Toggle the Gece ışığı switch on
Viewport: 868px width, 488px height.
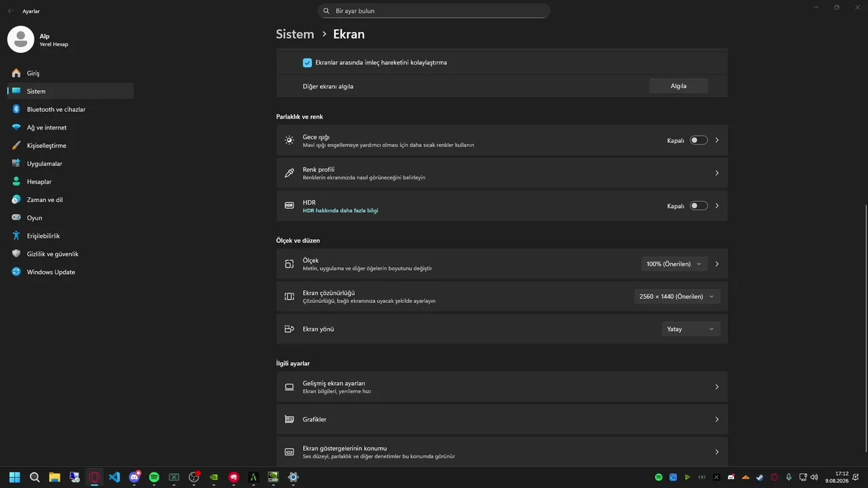(698, 140)
